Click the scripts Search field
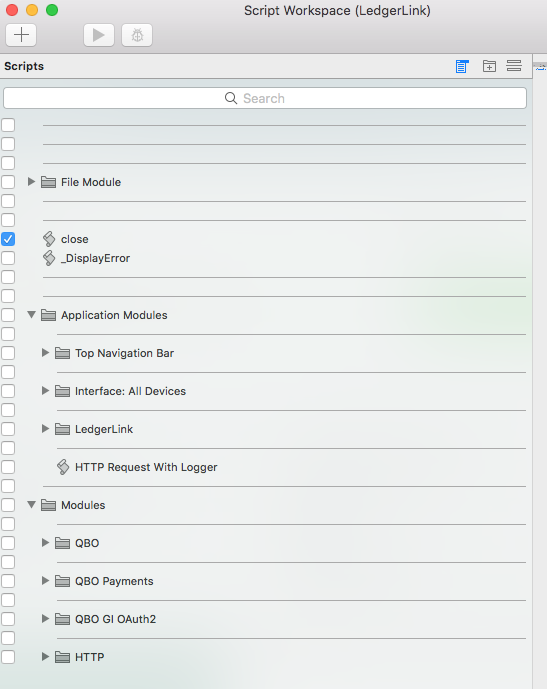 coord(265,98)
